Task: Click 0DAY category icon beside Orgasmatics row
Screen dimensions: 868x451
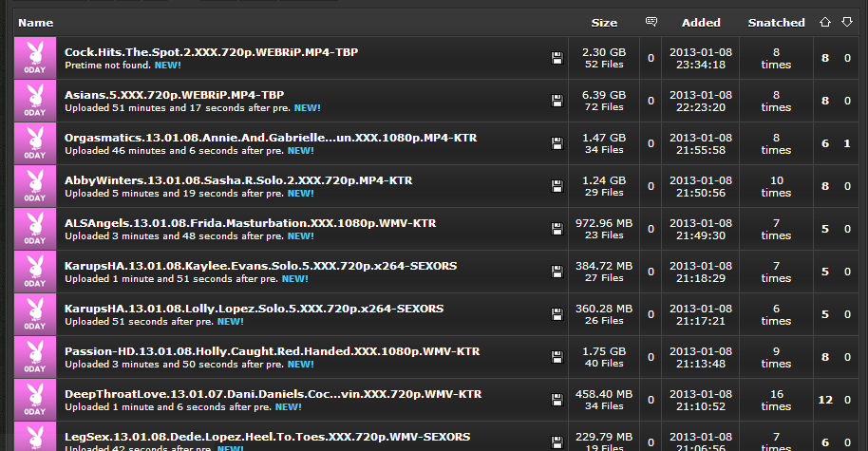Action: [x=35, y=143]
